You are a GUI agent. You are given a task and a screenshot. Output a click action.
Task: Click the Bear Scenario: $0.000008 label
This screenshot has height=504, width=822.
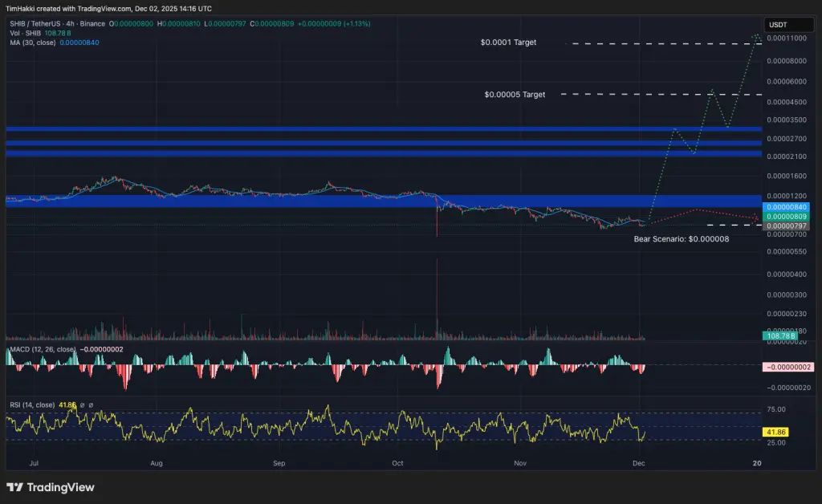click(681, 239)
